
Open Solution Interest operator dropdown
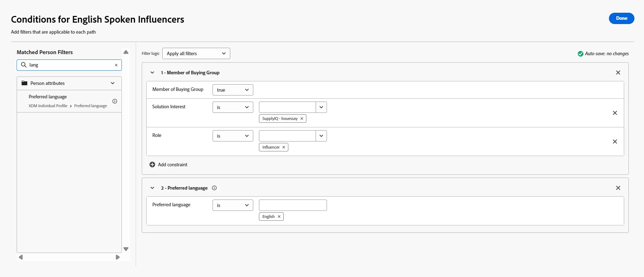tap(233, 107)
